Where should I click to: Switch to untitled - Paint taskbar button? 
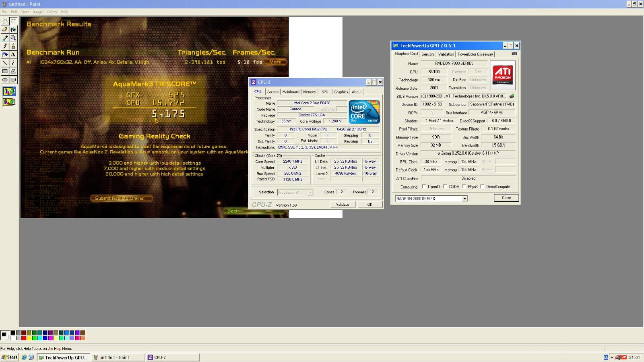[x=118, y=357]
